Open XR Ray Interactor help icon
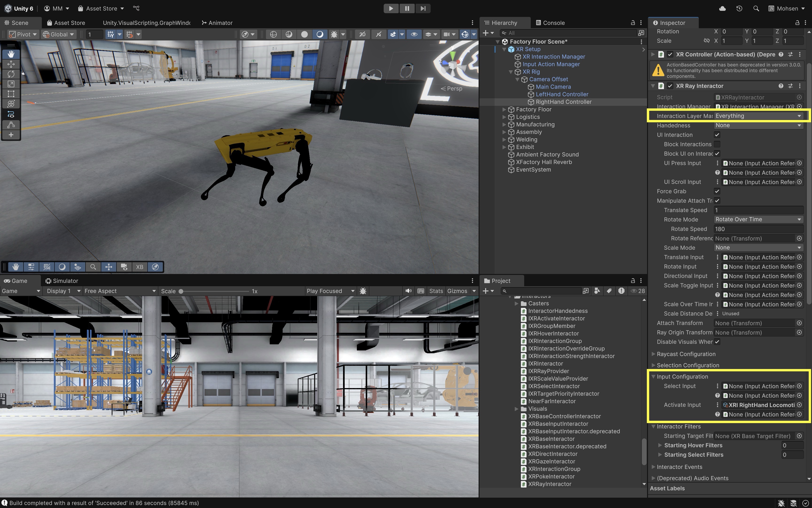The width and height of the screenshot is (812, 508). pyautogui.click(x=781, y=86)
